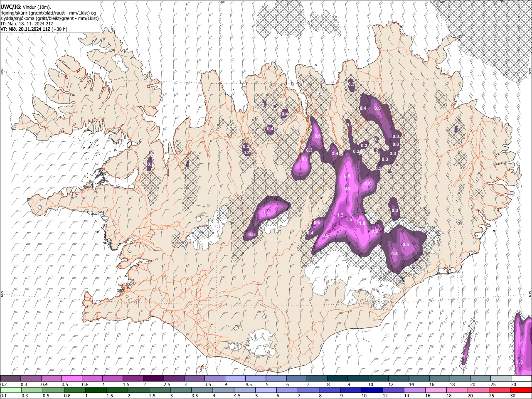Viewport: 532px width, 399px height.
Task: Select the upper legend swatch labeled 0.3
Action: 31,379
